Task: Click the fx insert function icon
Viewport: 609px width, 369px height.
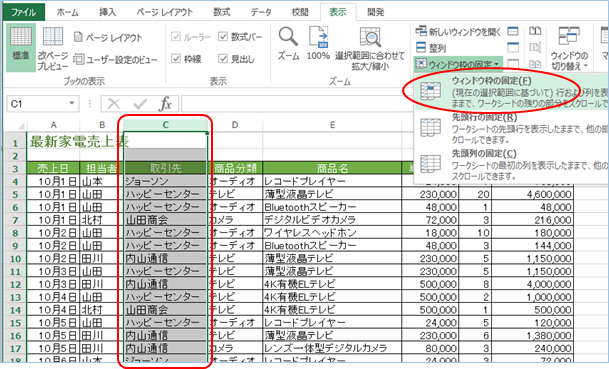Action: tap(165, 104)
